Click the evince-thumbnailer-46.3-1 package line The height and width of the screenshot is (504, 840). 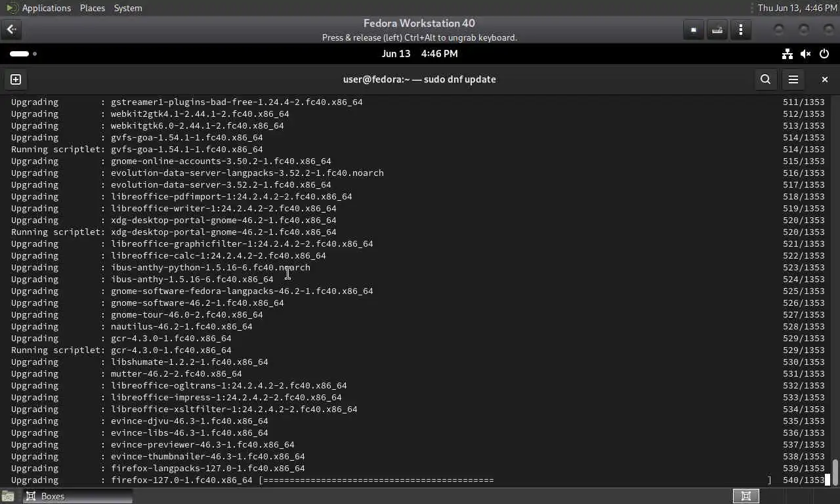(158, 457)
